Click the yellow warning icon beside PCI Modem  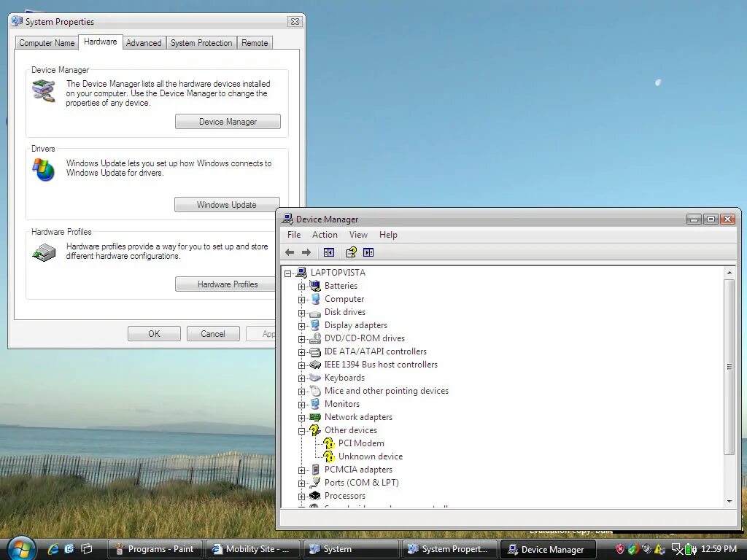click(x=329, y=443)
